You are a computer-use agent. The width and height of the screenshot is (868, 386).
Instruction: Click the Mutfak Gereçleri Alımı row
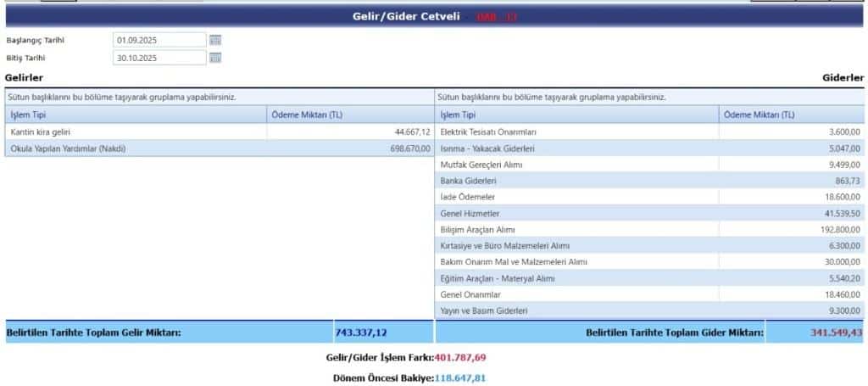576,165
